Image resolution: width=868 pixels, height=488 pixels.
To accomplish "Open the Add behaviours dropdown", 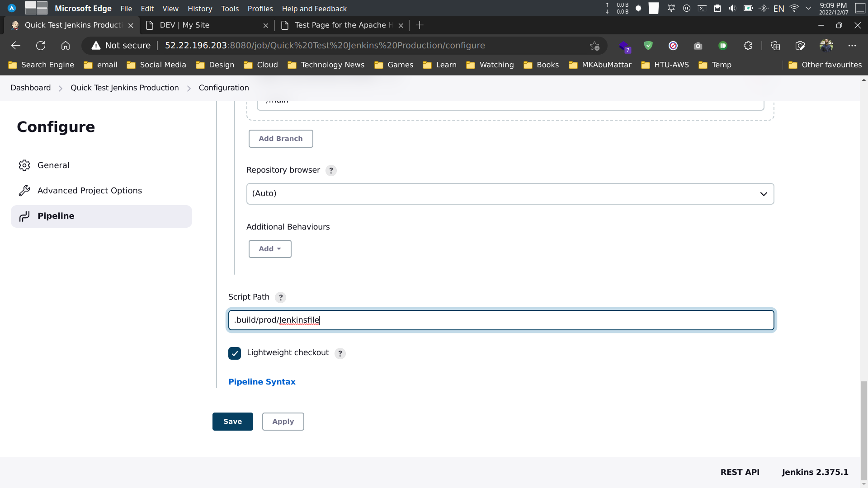I will (269, 249).
